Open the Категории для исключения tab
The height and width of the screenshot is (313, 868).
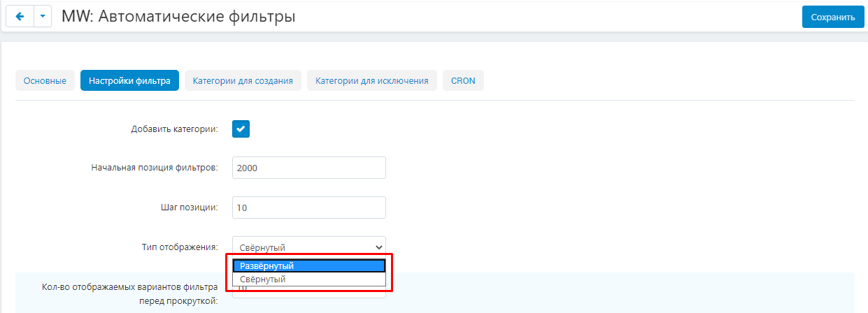pos(372,80)
